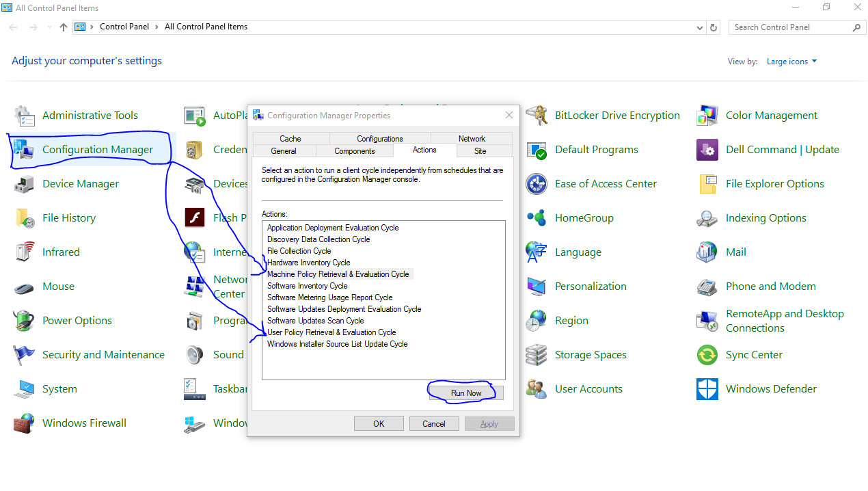Open Windows Defender shield icon

tap(707, 389)
